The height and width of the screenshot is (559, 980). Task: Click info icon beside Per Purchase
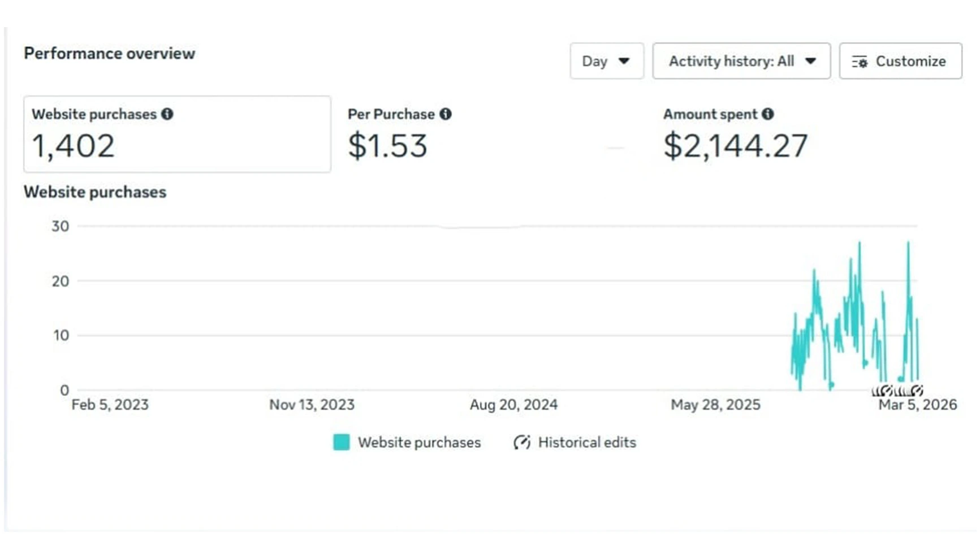click(446, 114)
